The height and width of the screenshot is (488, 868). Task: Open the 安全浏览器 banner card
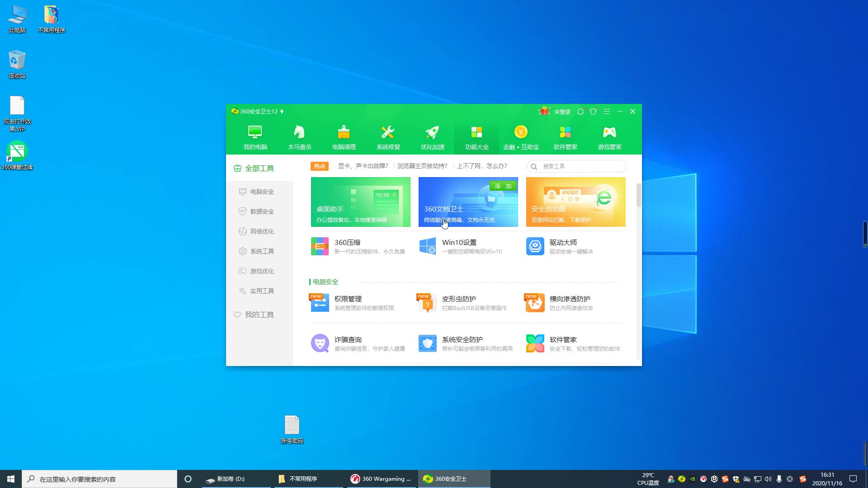pyautogui.click(x=576, y=202)
